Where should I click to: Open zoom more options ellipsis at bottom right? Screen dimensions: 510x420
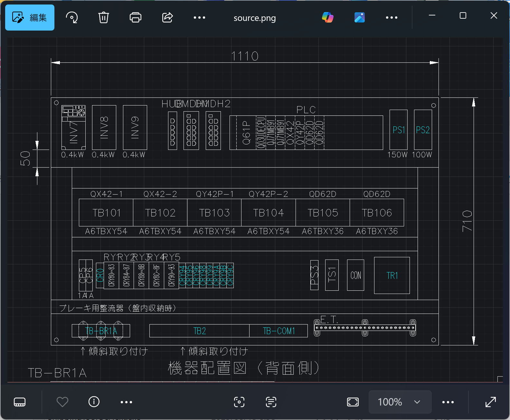pyautogui.click(x=448, y=402)
